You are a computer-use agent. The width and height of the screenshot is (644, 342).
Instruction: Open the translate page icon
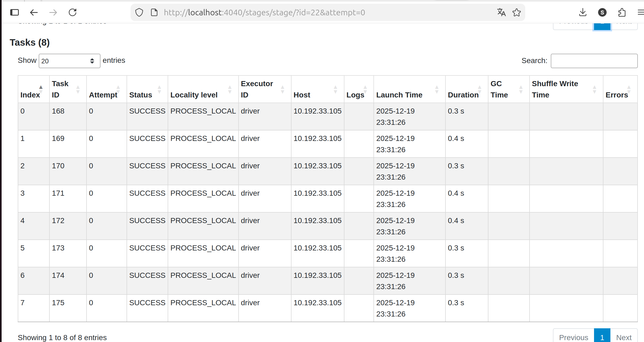pos(501,12)
